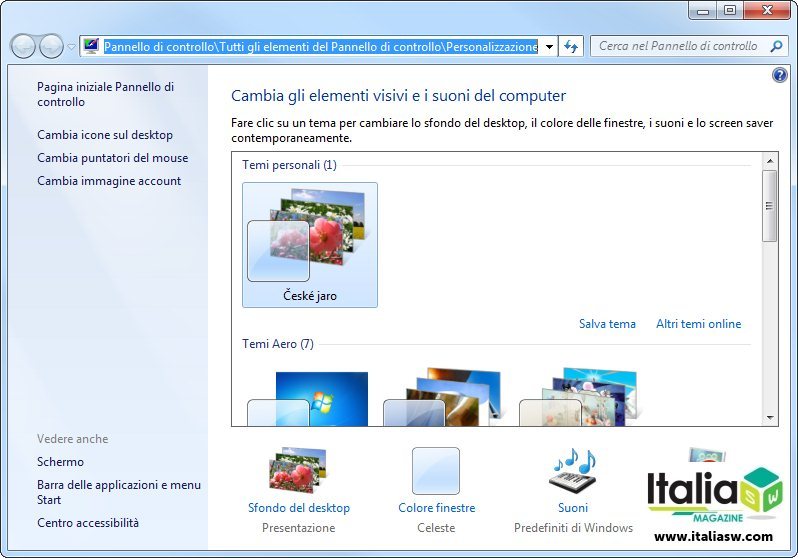The image size is (798, 558).
Task: Open the blue Help question mark icon
Action: click(x=779, y=75)
